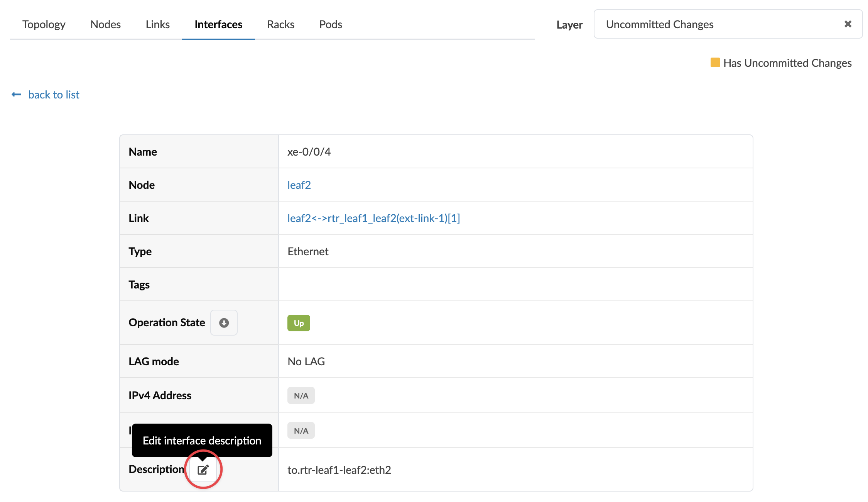Click the IPv4 Address N/A badge
The image size is (868, 502).
tap(301, 395)
